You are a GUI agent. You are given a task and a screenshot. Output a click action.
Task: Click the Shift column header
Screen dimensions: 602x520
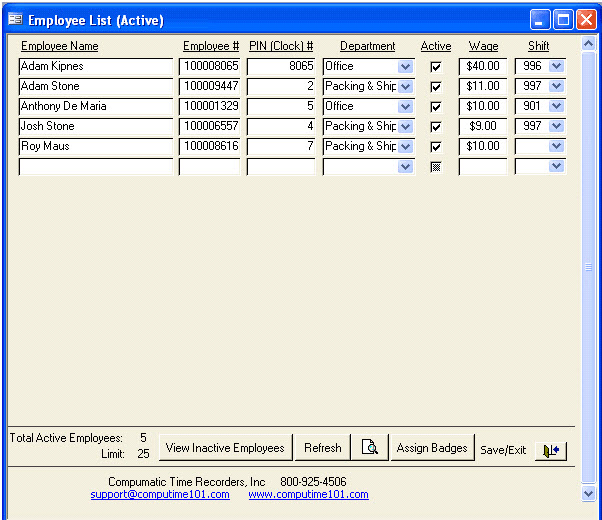pyautogui.click(x=538, y=46)
